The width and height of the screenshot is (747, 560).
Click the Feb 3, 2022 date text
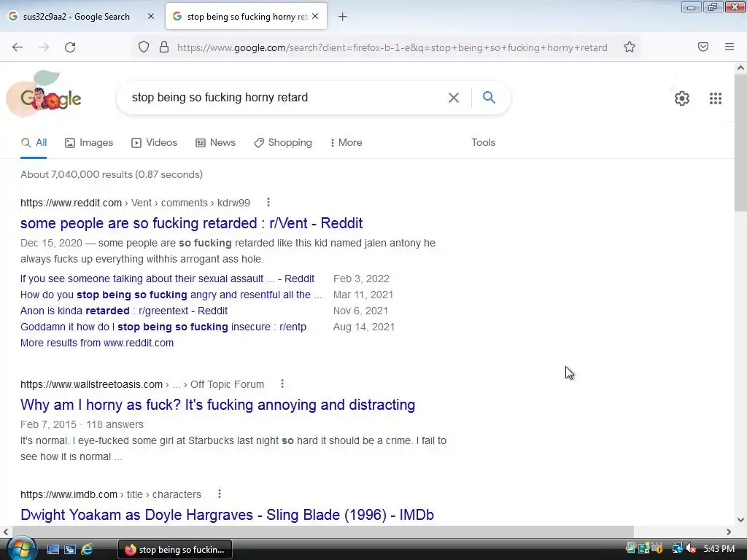coord(361,279)
